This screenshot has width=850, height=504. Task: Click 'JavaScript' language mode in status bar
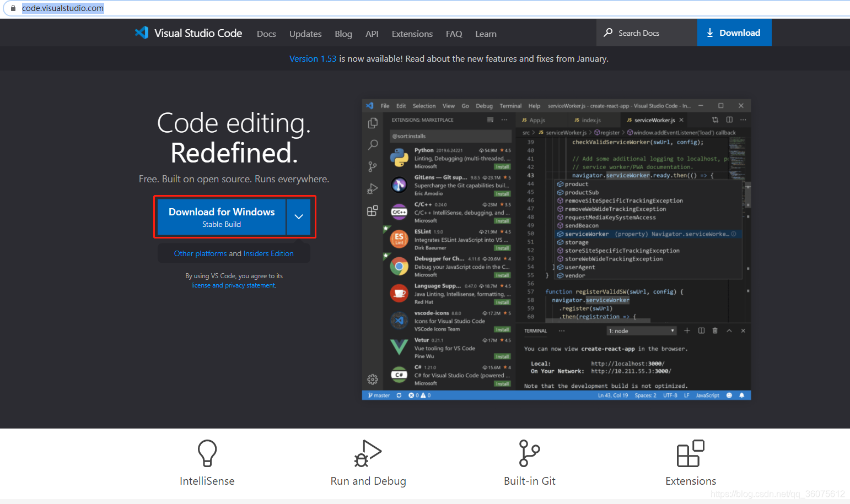click(x=707, y=395)
